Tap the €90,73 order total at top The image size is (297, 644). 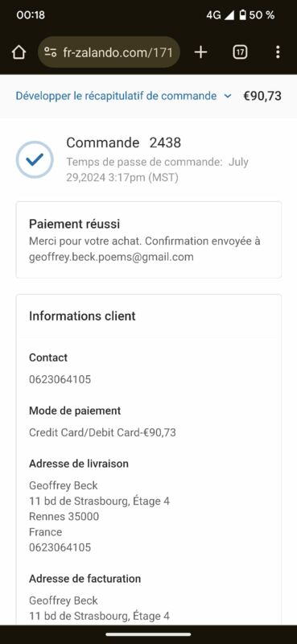point(262,96)
